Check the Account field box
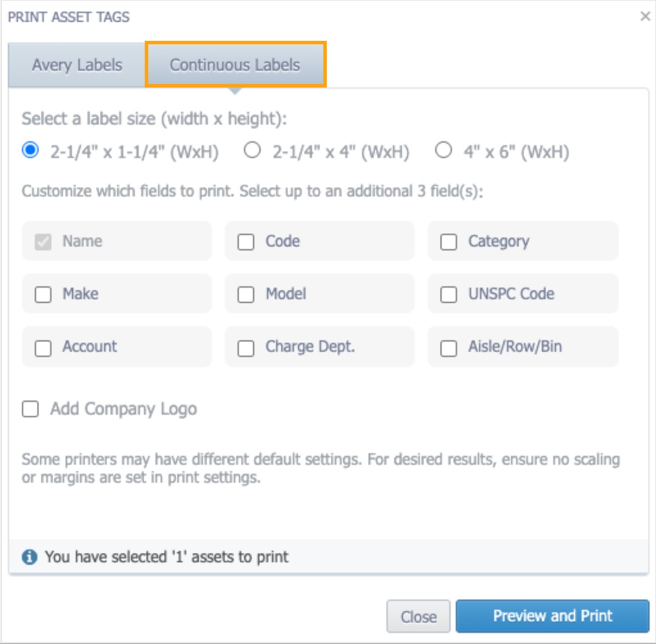This screenshot has height=644, width=656. pyautogui.click(x=43, y=348)
